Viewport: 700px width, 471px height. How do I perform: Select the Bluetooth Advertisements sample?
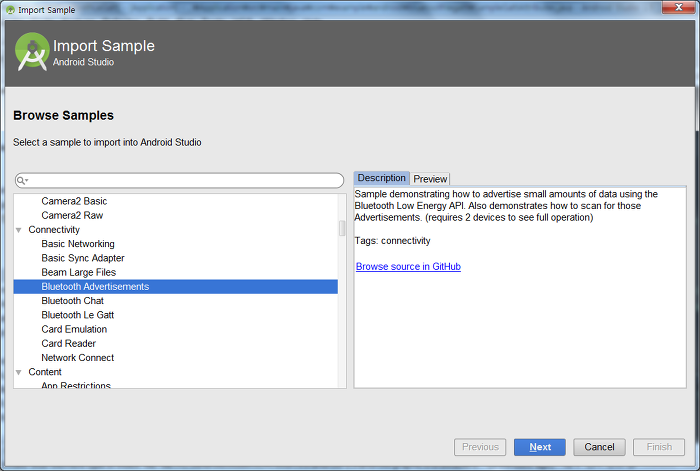point(175,287)
